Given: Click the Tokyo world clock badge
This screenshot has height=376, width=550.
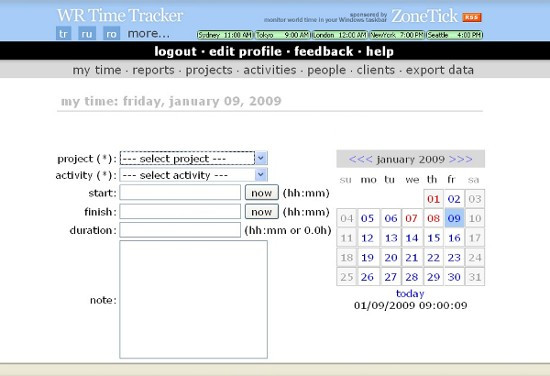Looking at the screenshot, I should click(283, 35).
